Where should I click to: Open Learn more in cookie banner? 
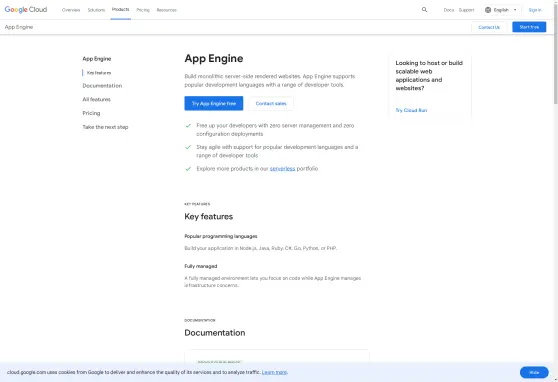(274, 372)
